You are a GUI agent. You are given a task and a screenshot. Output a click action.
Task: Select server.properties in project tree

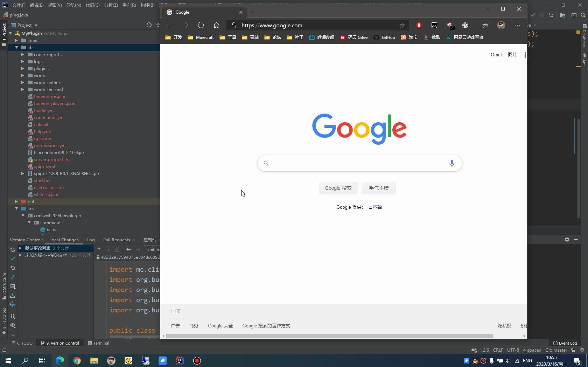pyautogui.click(x=51, y=160)
